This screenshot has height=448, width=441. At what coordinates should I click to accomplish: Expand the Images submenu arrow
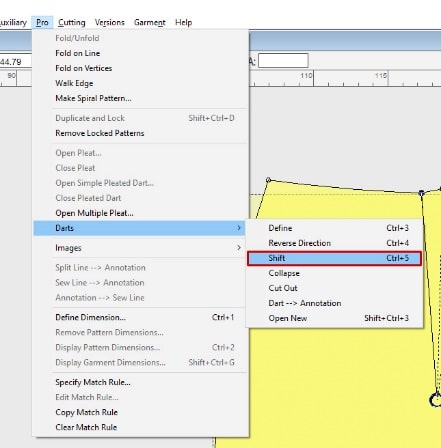pos(239,248)
